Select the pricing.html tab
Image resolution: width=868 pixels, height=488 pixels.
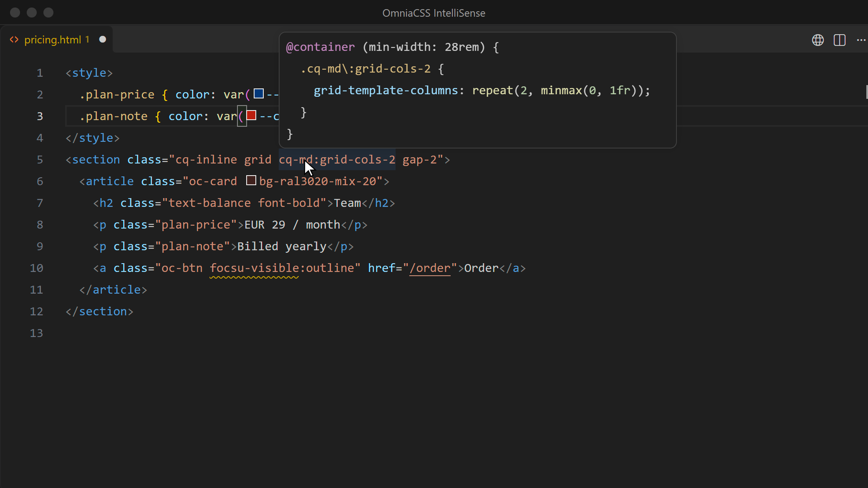(56, 40)
